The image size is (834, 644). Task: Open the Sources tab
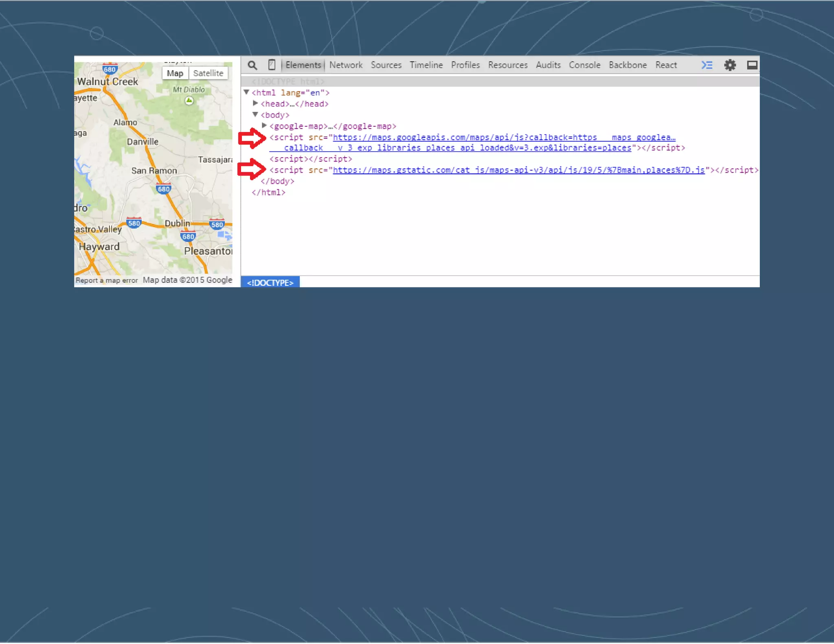click(x=386, y=65)
